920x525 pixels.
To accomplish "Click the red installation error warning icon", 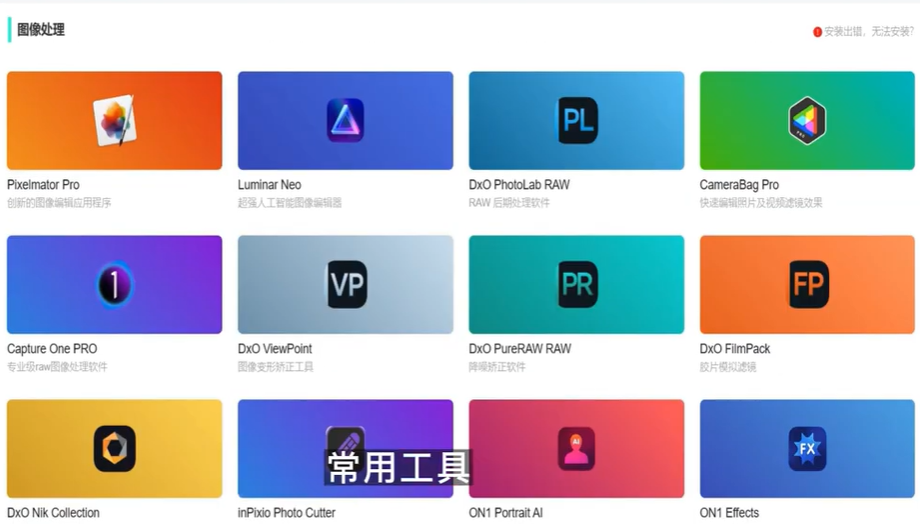I will pos(817,32).
